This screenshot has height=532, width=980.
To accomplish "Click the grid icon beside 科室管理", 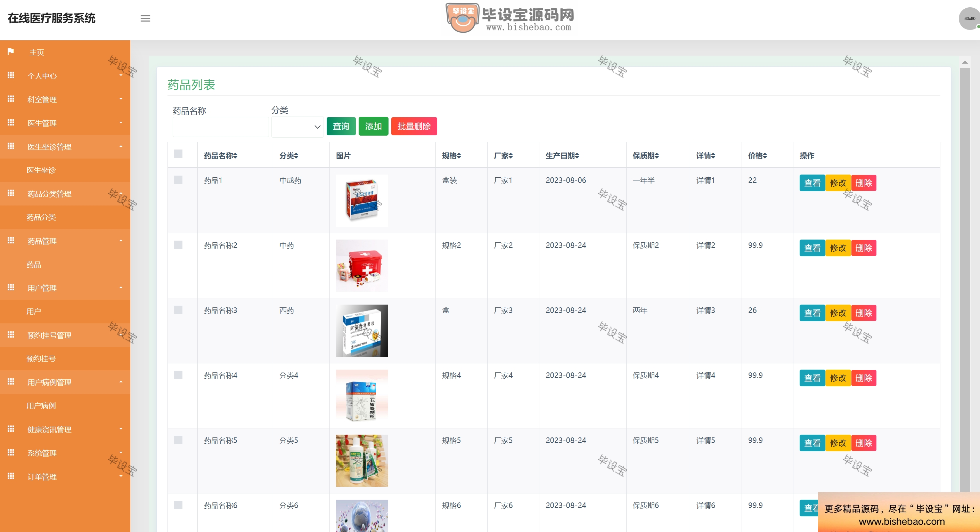I will point(11,99).
